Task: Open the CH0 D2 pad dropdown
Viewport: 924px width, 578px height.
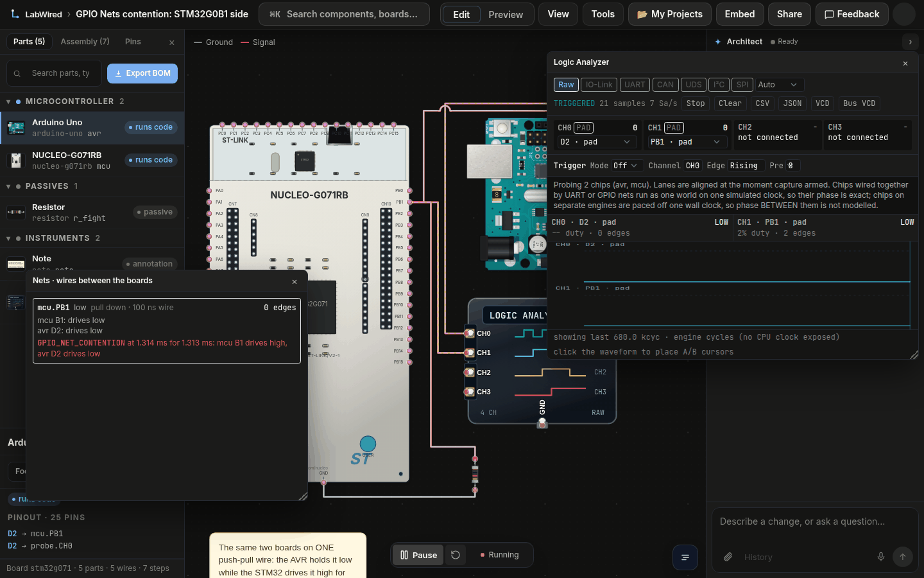Action: pyautogui.click(x=596, y=142)
